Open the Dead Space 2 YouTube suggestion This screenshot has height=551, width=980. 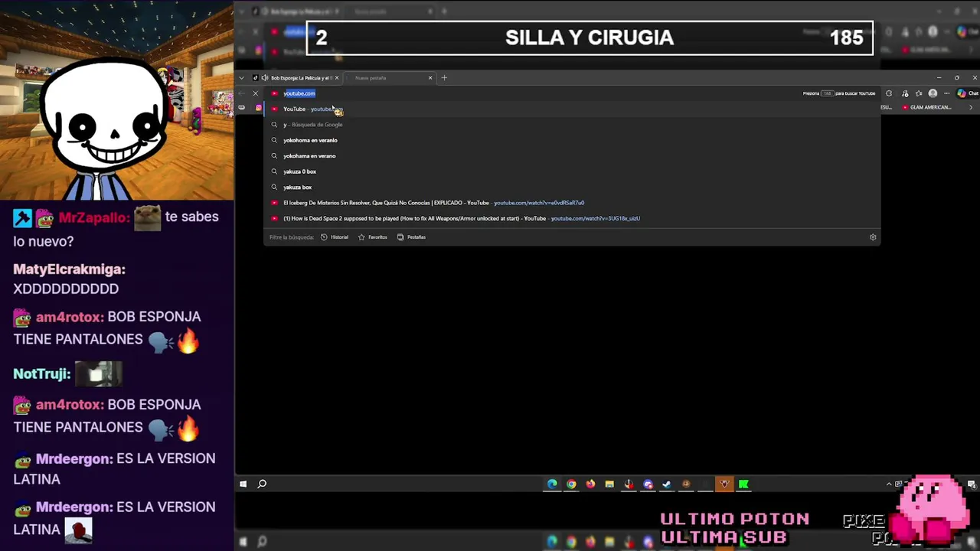click(572, 218)
